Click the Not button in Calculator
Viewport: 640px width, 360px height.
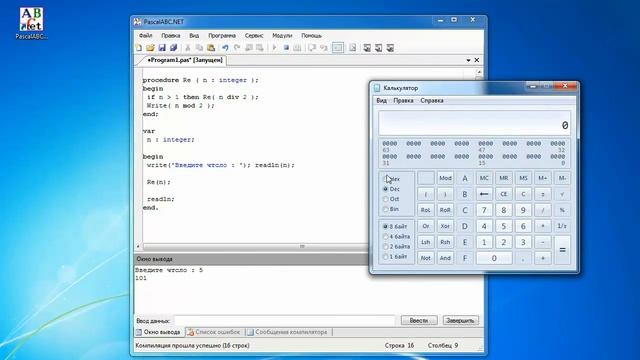[425, 258]
